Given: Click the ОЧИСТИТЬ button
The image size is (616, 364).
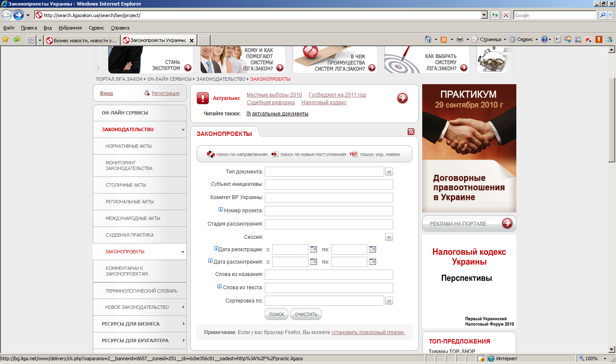Looking at the screenshot, I should click(x=306, y=314).
